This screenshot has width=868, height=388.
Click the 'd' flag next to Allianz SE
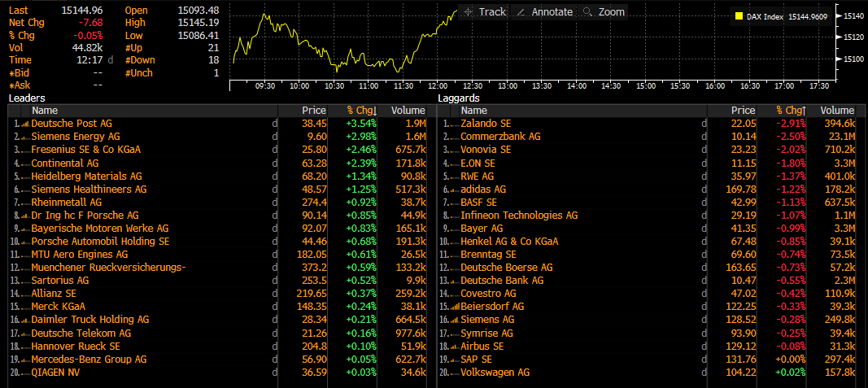274,294
